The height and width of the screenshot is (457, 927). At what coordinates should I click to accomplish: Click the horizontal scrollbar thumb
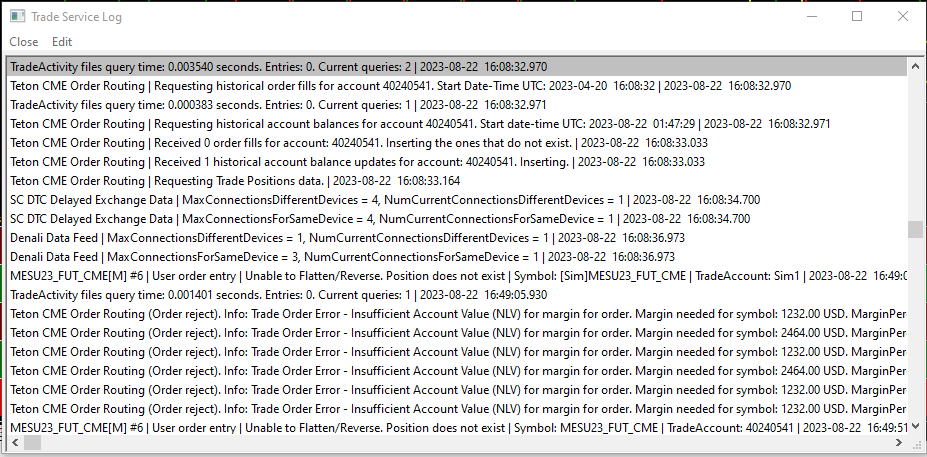click(x=32, y=442)
